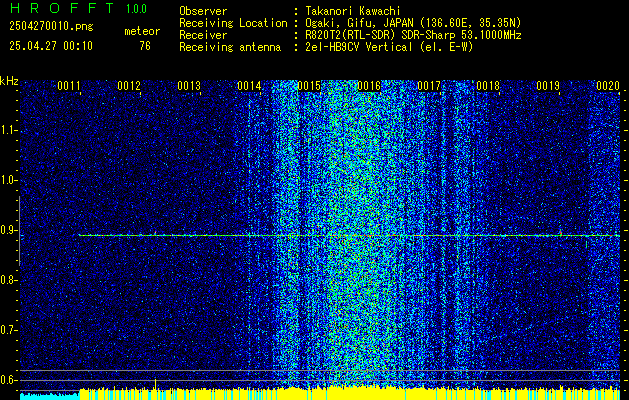
Task: Click the 0.6 frequency axis label
Action: tap(8, 380)
